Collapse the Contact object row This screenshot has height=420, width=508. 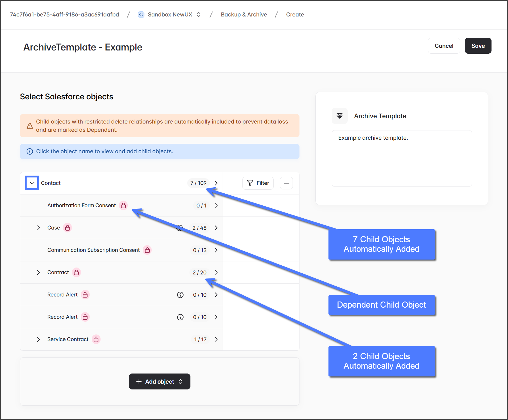[32, 183]
